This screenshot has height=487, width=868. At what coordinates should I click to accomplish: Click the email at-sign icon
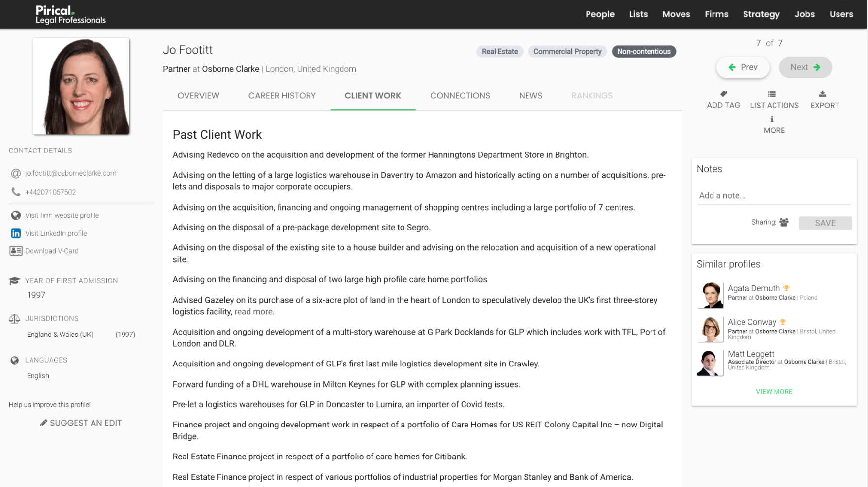(16, 173)
